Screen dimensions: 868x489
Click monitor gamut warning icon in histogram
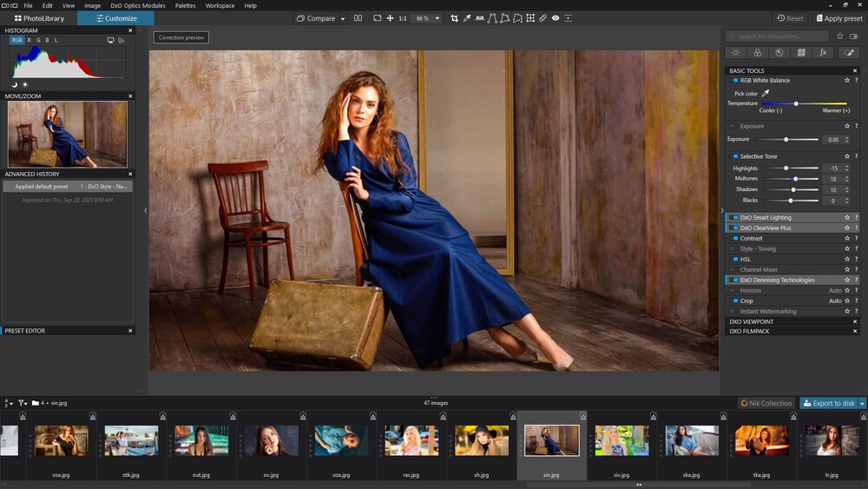click(x=111, y=41)
